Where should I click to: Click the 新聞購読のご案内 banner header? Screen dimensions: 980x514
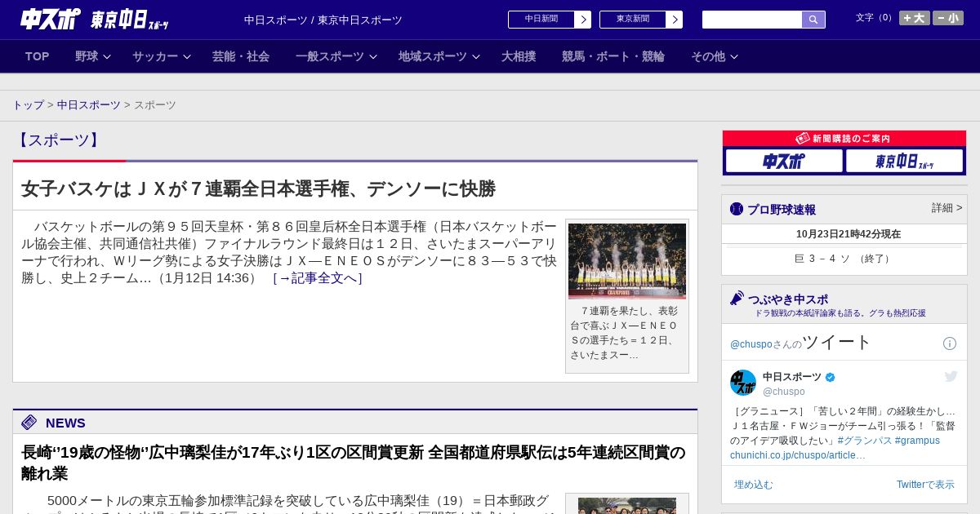[844, 139]
